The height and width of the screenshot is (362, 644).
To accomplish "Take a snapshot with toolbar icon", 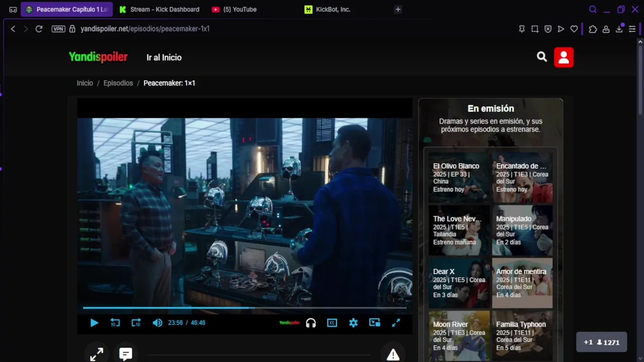I will tap(535, 29).
